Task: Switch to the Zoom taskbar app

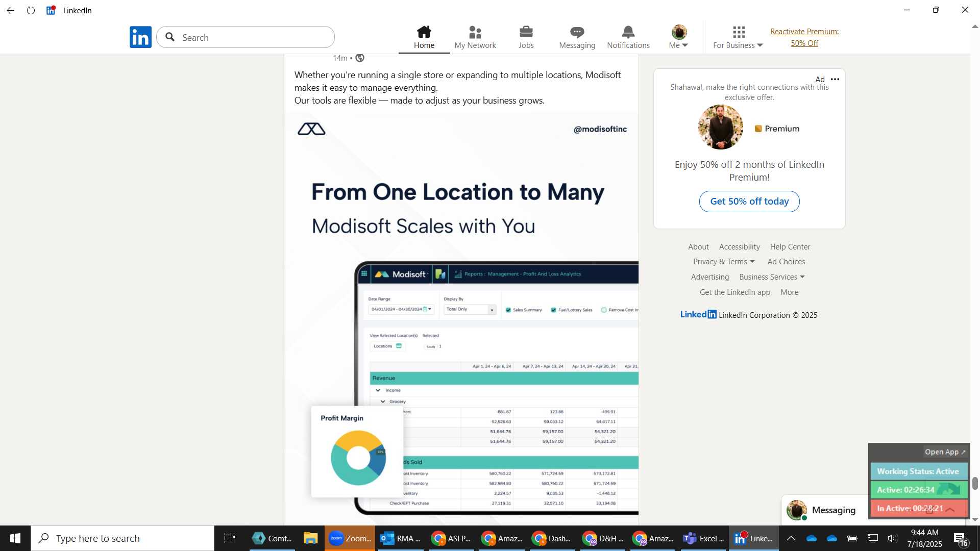Action: (x=350, y=538)
